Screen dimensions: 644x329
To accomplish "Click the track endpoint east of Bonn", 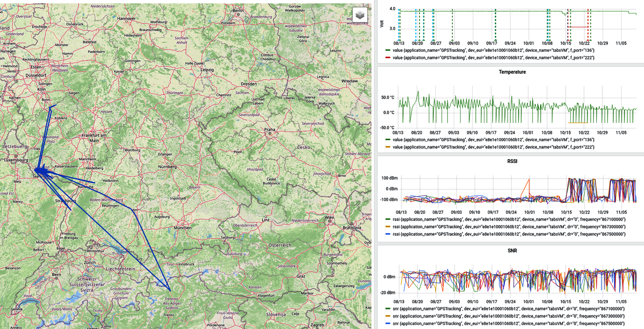I will tap(56, 105).
